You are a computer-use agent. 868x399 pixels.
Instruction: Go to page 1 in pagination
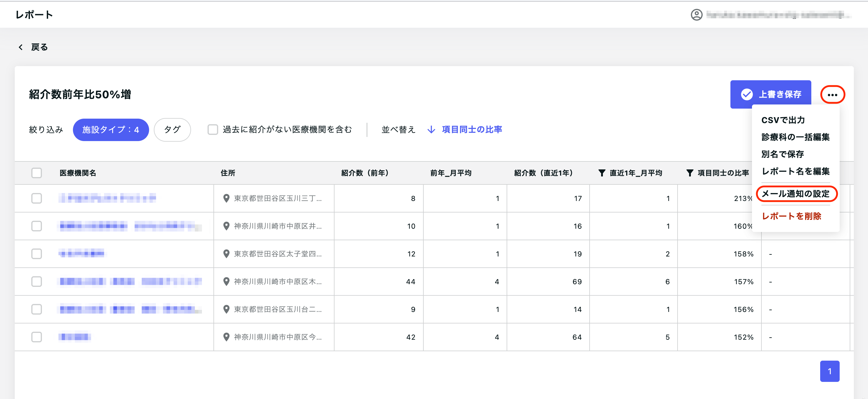(x=830, y=371)
